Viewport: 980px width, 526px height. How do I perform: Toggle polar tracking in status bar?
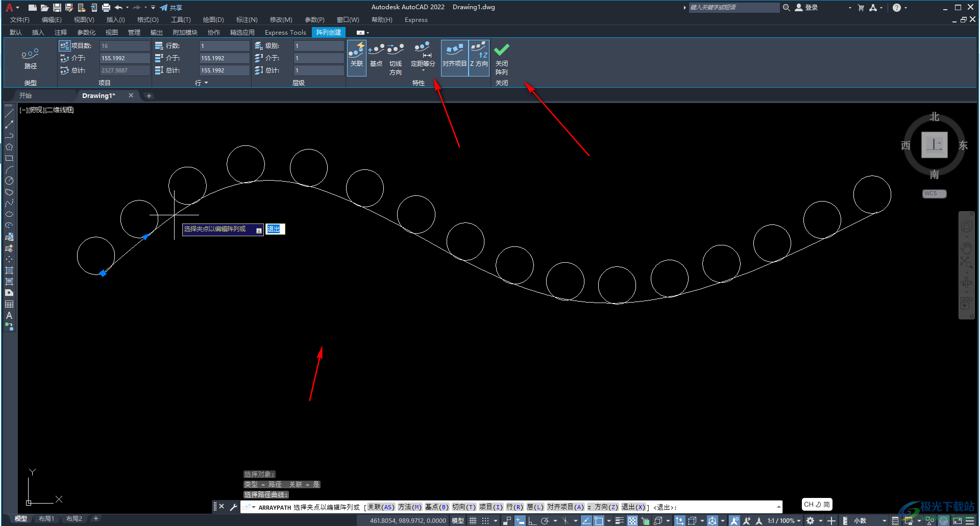click(x=545, y=521)
